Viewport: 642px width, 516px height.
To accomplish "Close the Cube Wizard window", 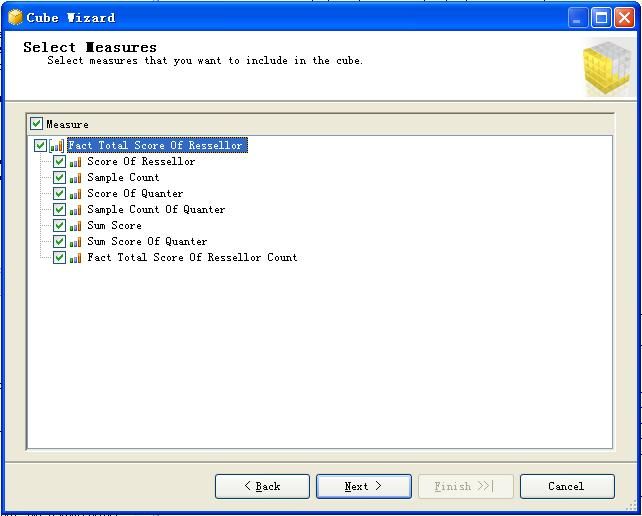I will [x=624, y=18].
